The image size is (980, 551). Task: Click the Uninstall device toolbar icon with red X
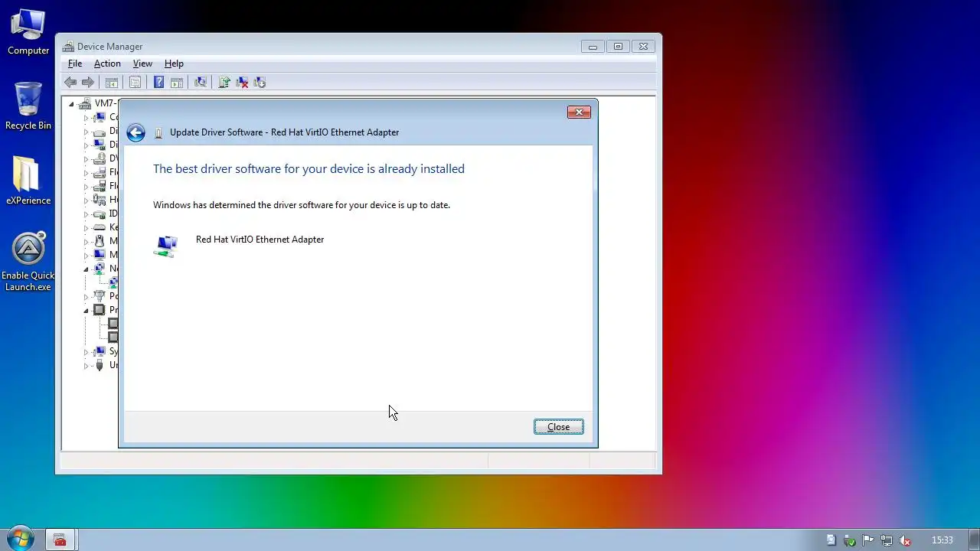click(242, 83)
